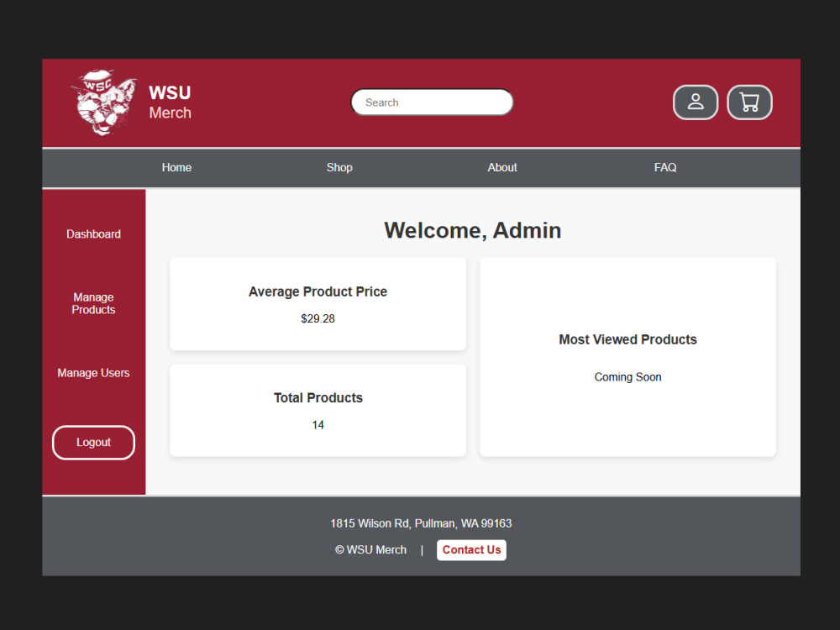Click the Average Product Price heading
Image resolution: width=840 pixels, height=630 pixels.
pyautogui.click(x=318, y=292)
